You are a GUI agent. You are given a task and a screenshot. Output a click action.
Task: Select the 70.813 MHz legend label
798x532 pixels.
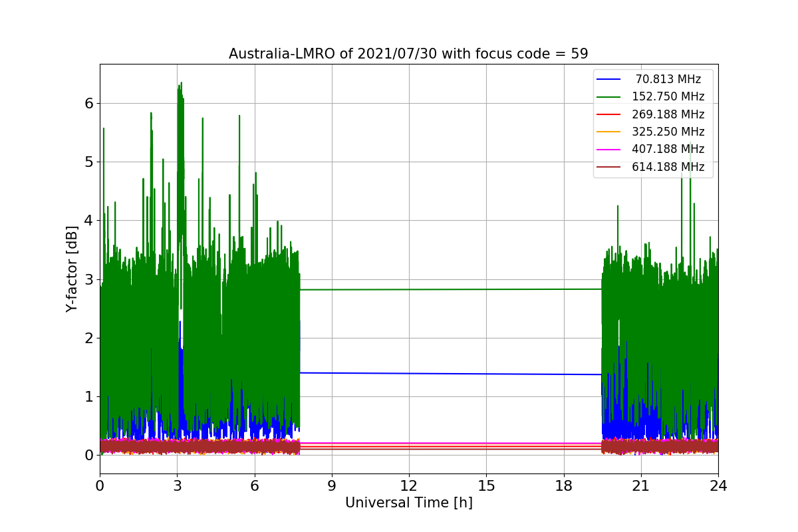(x=668, y=79)
